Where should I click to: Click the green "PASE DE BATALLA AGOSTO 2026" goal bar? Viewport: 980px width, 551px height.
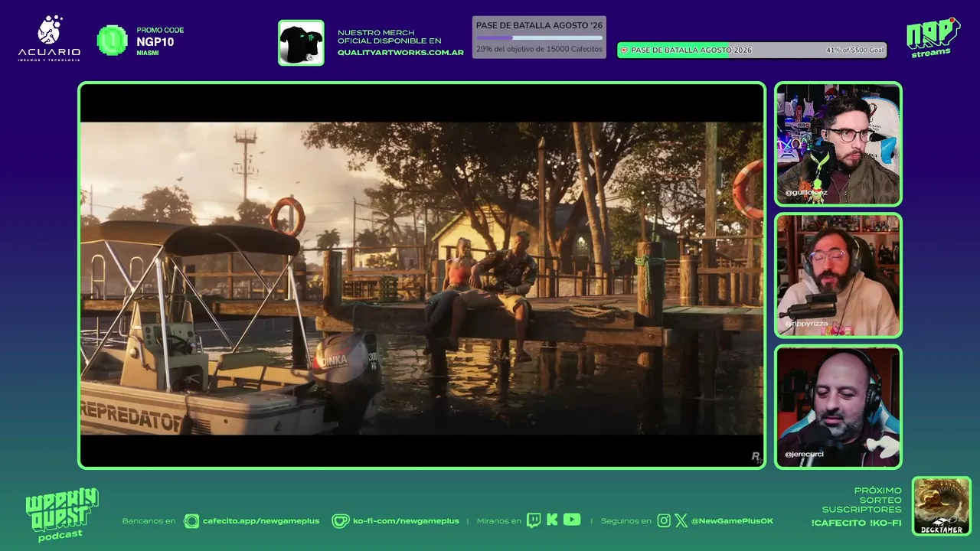pos(752,50)
